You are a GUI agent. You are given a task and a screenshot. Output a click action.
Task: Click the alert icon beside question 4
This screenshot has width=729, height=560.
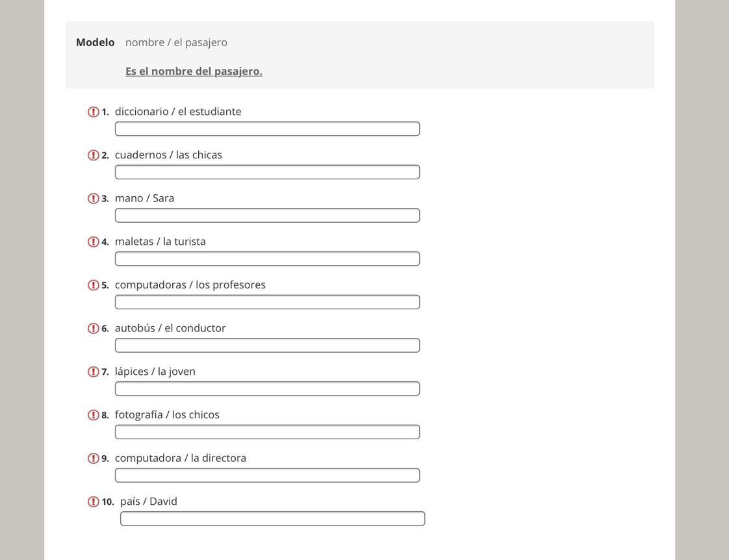pyautogui.click(x=94, y=242)
